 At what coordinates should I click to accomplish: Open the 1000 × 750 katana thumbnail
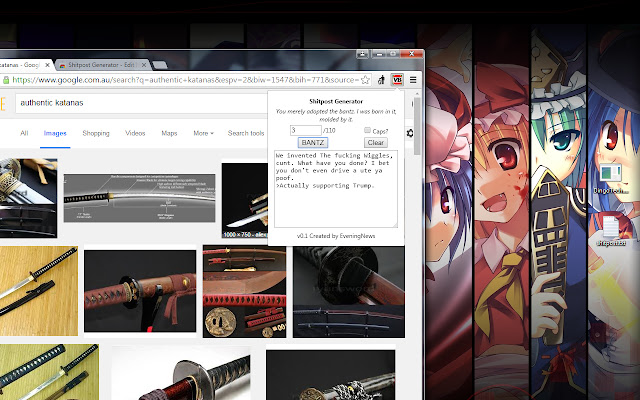[x=245, y=200]
